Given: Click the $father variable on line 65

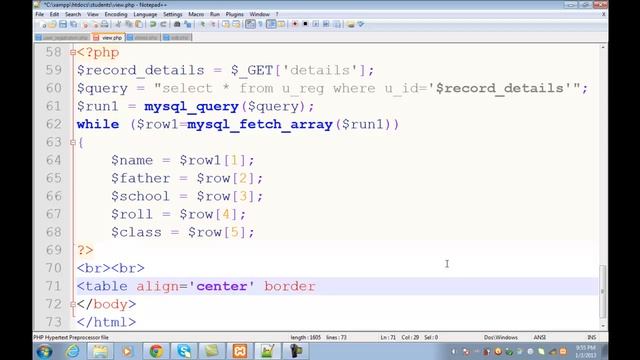Looking at the screenshot, I should pyautogui.click(x=140, y=178).
